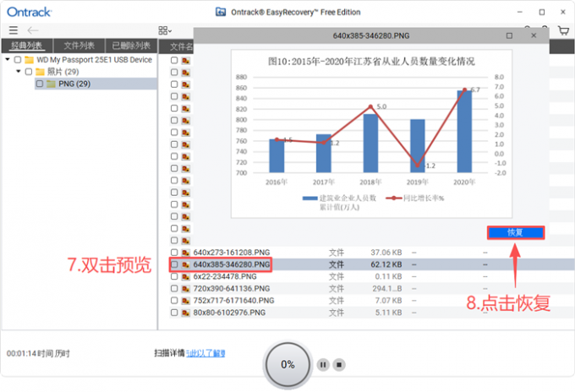Check WD My Passport 25E1 USB Device
575x392 pixels.
(x=18, y=60)
